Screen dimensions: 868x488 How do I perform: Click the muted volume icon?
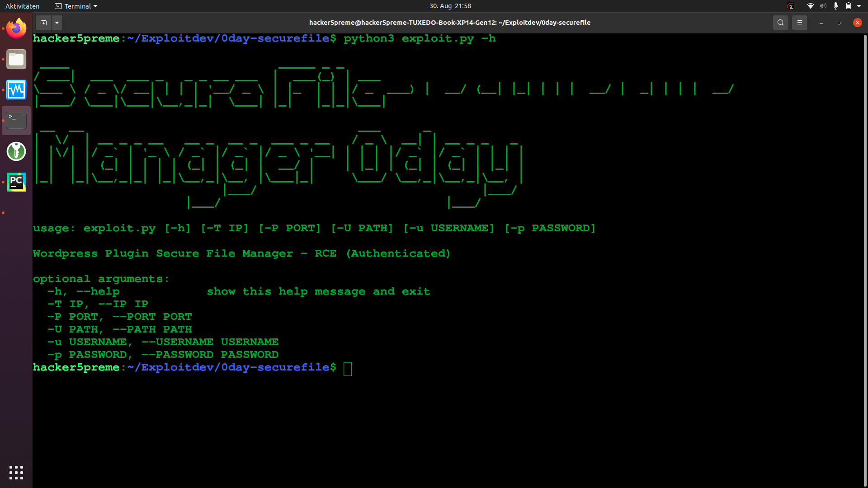pyautogui.click(x=823, y=6)
